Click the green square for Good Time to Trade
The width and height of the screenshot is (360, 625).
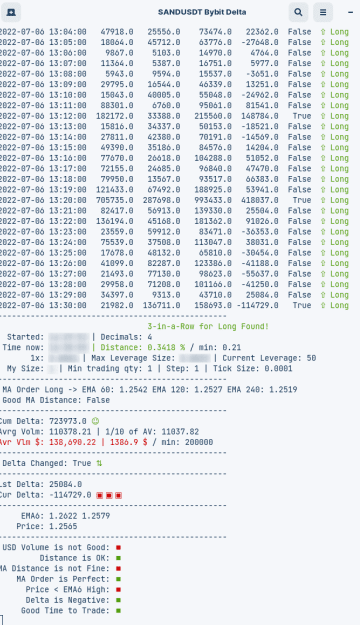pyautogui.click(x=118, y=611)
